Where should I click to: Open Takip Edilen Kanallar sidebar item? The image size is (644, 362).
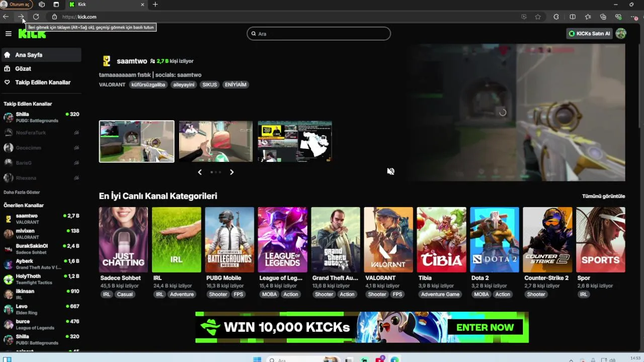click(41, 82)
